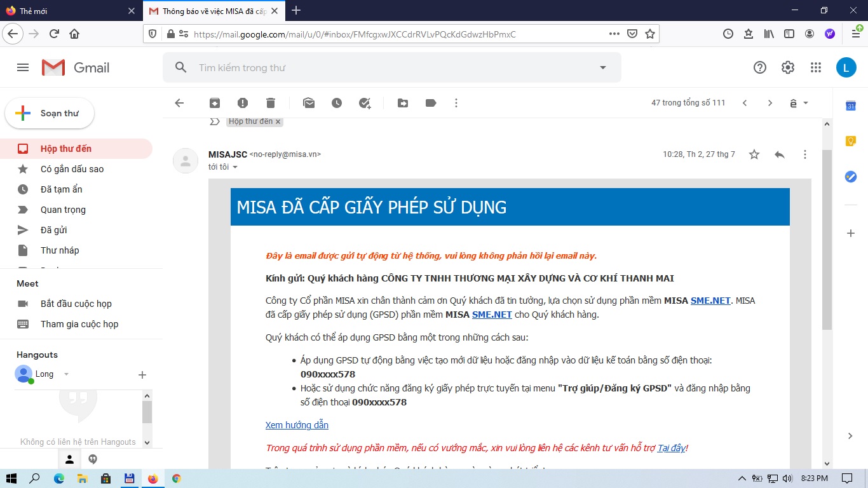Open the Google account avatar L
868x488 pixels.
pos(846,67)
